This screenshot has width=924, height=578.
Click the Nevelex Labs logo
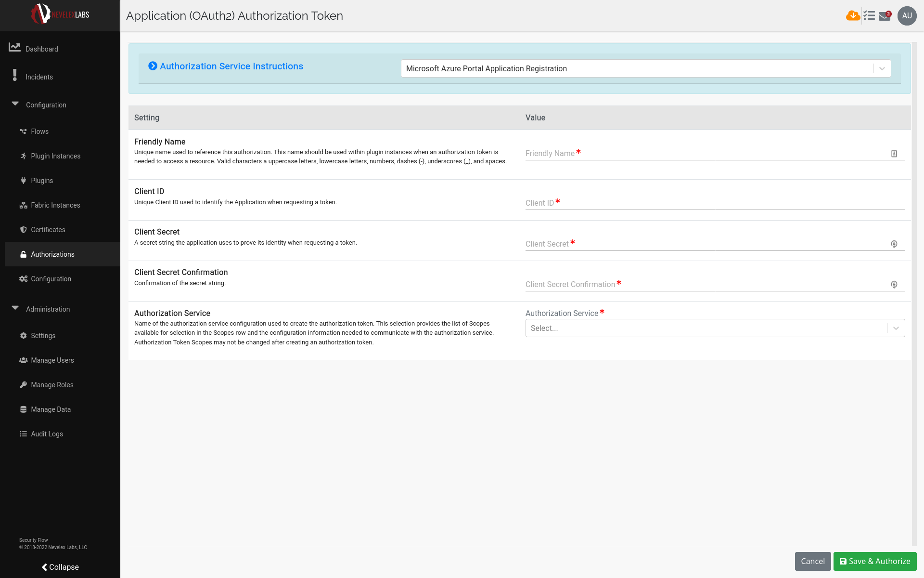tap(60, 14)
